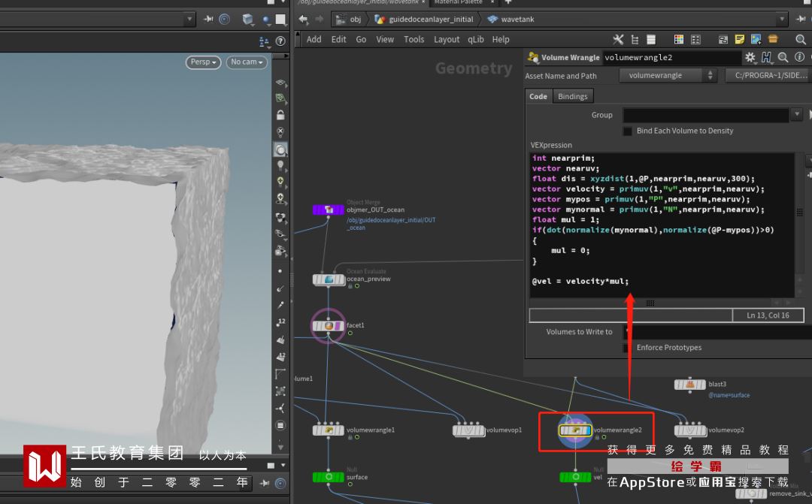Toggle the Enforce Prototypes checkbox
The height and width of the screenshot is (504, 812).
[x=628, y=348]
